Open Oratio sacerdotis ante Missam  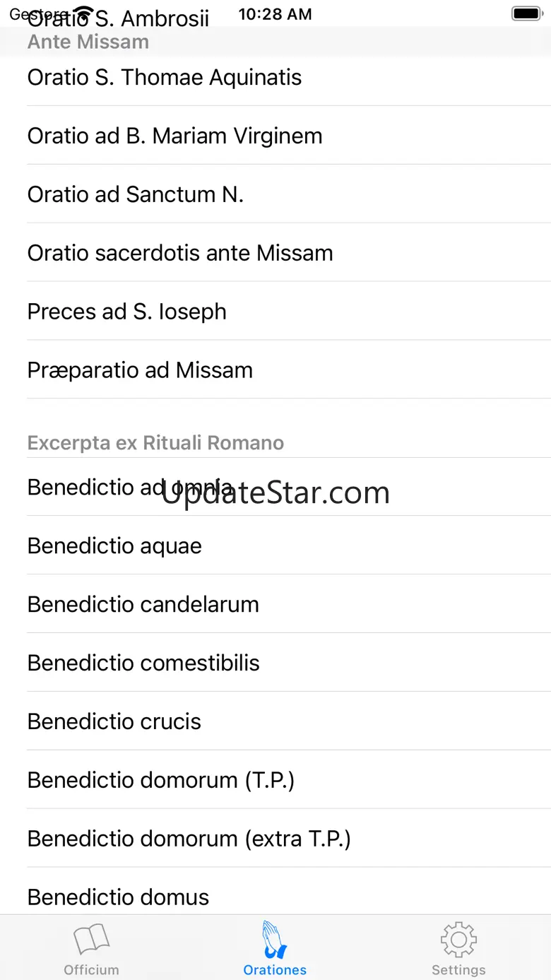(180, 253)
